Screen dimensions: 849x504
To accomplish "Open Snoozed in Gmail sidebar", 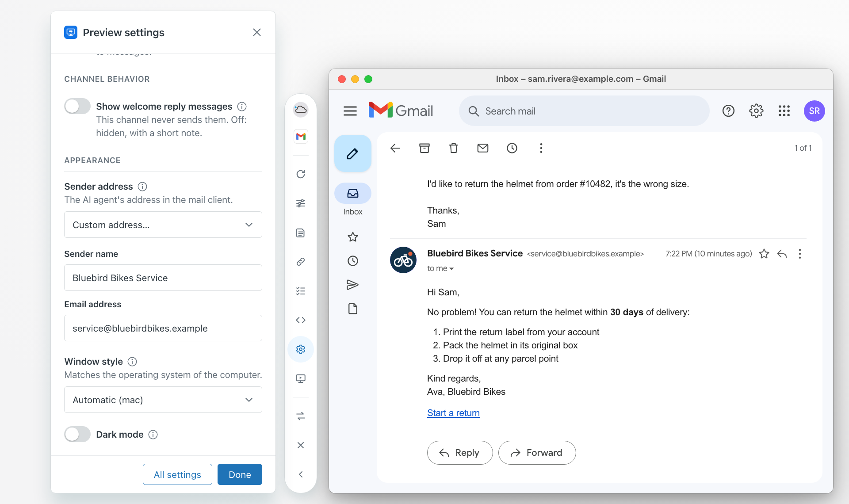I will 352,261.
